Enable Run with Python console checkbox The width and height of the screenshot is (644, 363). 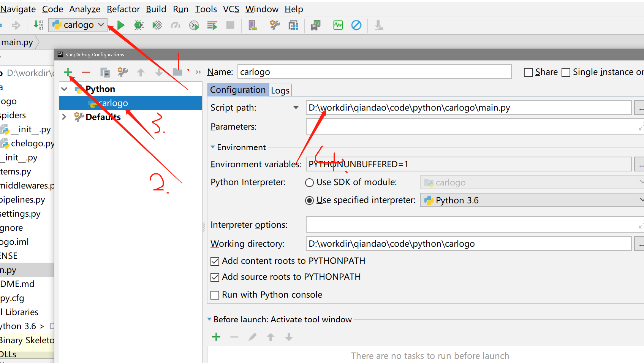(215, 295)
